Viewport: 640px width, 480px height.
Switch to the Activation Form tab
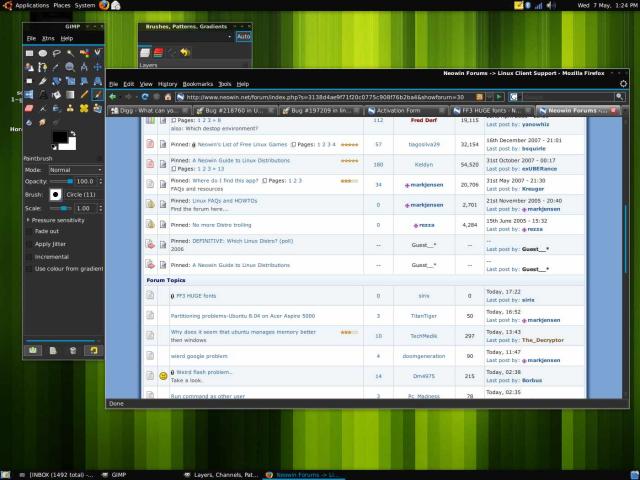(x=405, y=111)
